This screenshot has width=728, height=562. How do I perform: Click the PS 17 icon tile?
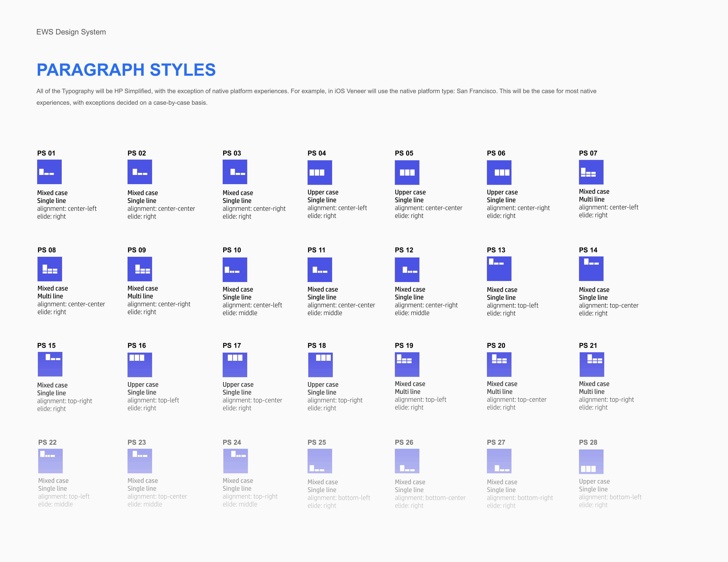(235, 365)
